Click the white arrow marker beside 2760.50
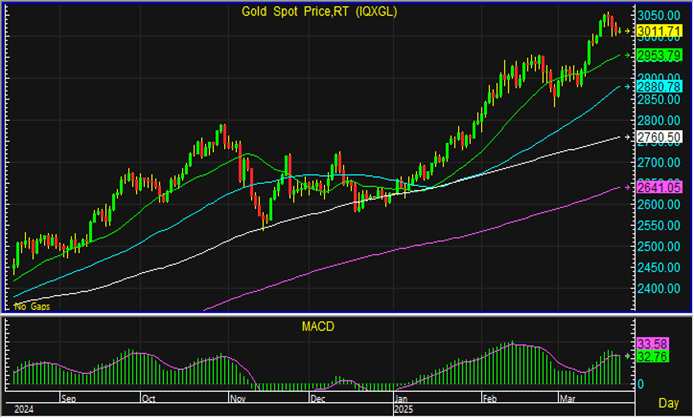The image size is (694, 418). click(x=628, y=137)
